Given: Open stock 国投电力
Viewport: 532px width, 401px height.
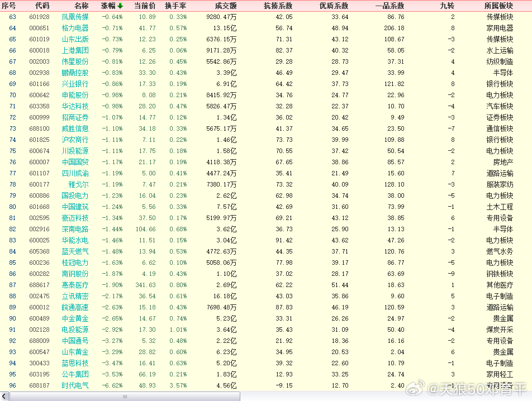Looking at the screenshot, I should [75, 196].
